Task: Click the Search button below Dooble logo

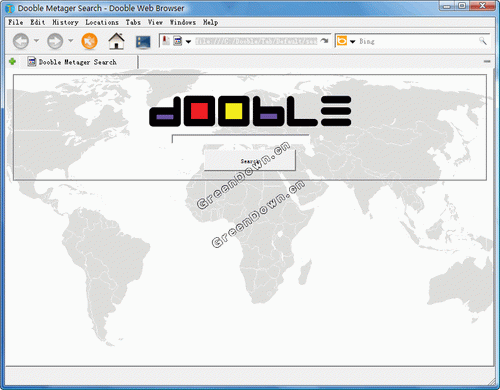Action: [x=250, y=161]
